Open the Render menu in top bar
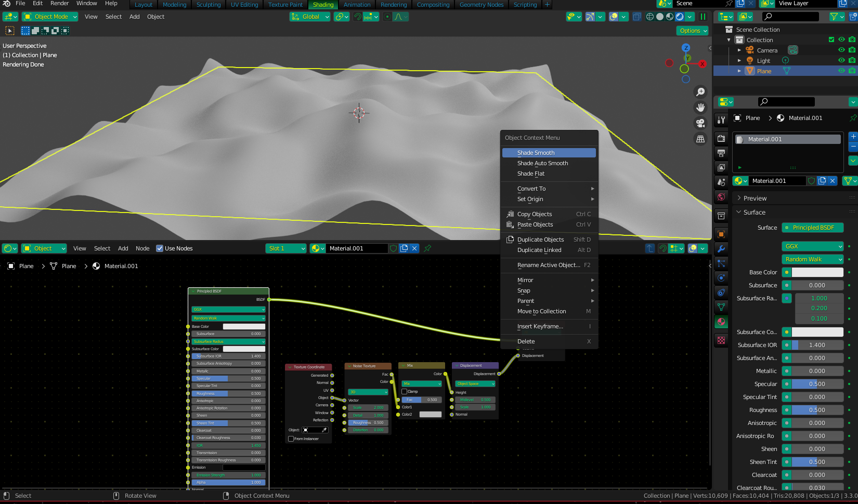 pyautogui.click(x=59, y=4)
